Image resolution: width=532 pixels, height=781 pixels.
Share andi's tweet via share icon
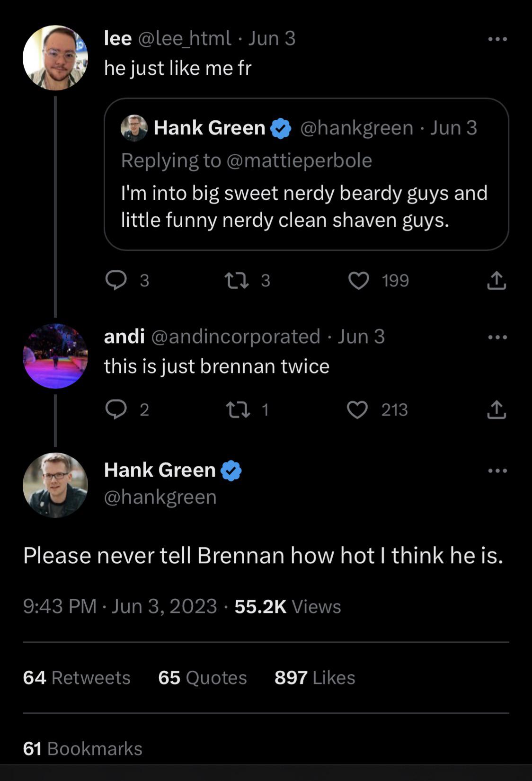tap(497, 409)
